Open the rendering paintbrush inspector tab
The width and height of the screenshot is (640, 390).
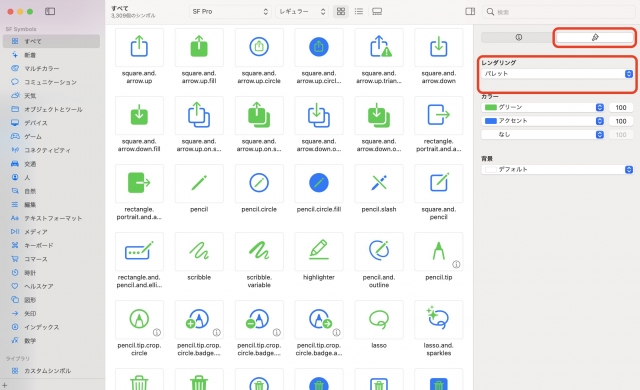pos(595,37)
